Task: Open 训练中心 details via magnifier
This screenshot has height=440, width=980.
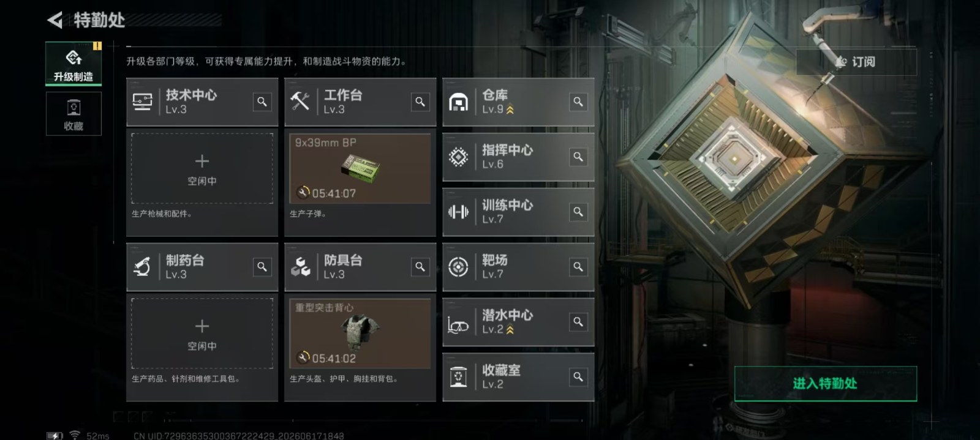Action: click(578, 212)
